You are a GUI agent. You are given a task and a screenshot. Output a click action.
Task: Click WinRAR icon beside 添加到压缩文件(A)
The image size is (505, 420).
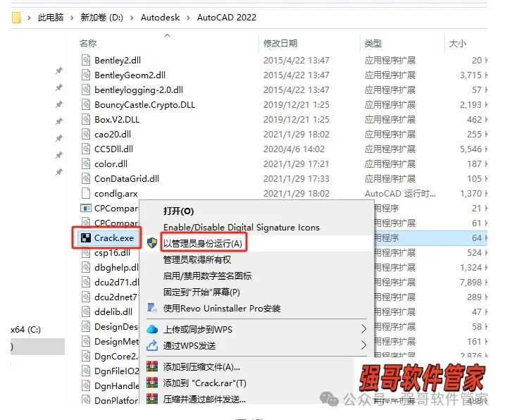(152, 366)
